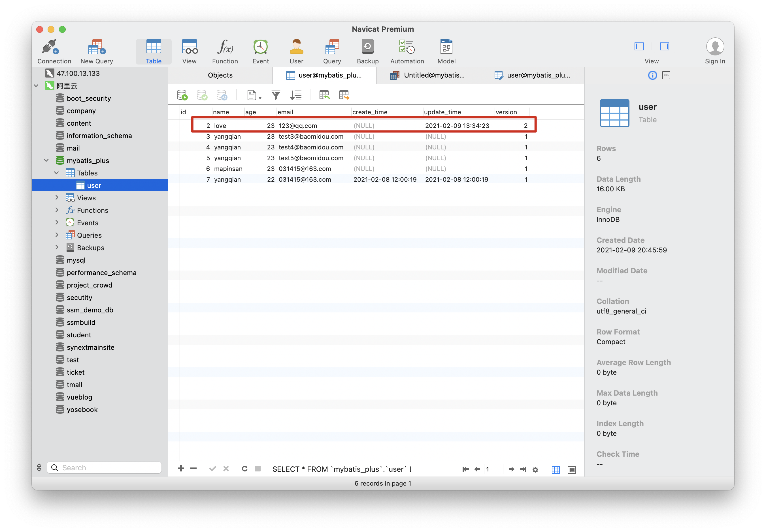The image size is (766, 532).
Task: Open the Automation toolbar icon
Action: point(407,51)
